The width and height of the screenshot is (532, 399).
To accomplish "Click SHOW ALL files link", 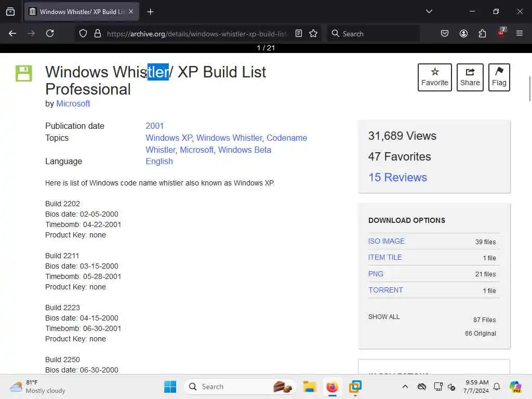I will coord(384,316).
